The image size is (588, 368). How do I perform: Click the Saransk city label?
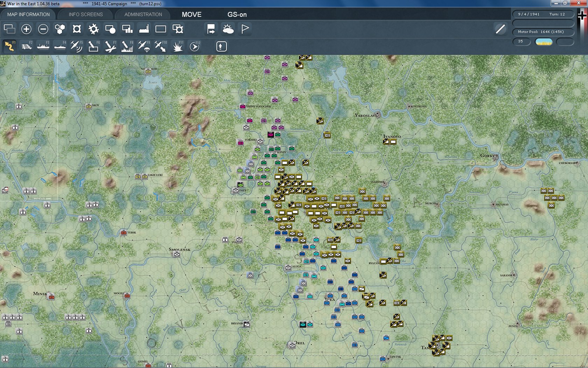(506, 275)
